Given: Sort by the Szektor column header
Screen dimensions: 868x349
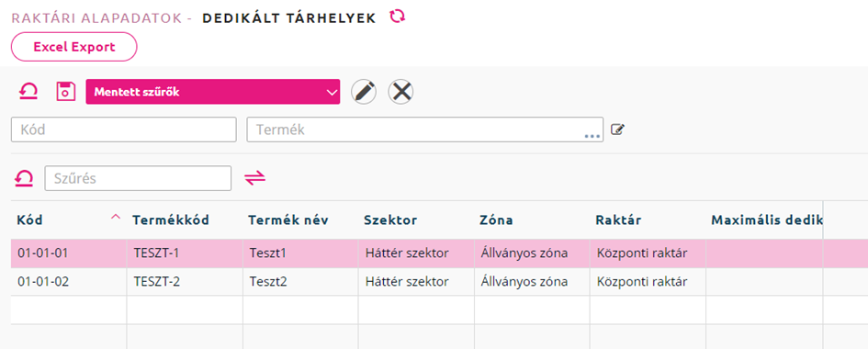Looking at the screenshot, I should 390,220.
